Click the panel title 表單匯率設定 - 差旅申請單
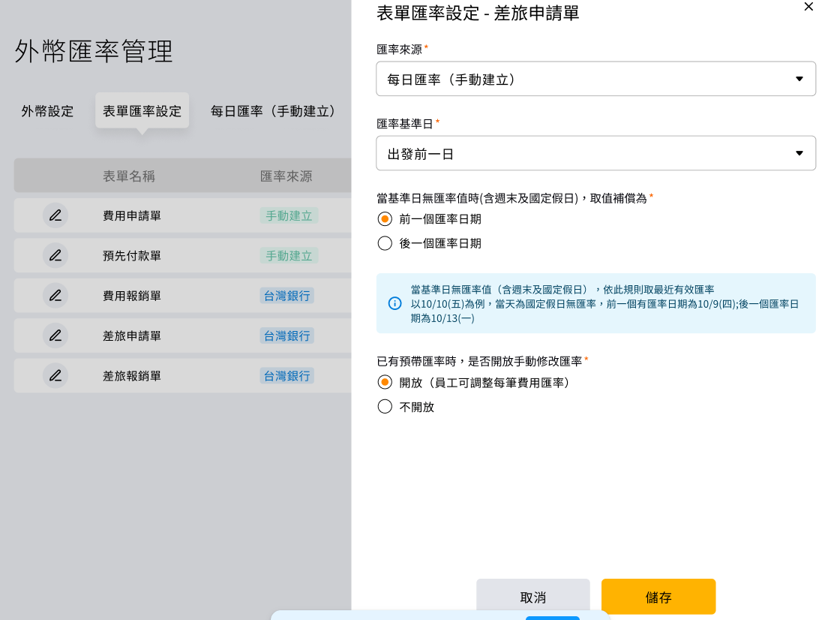The width and height of the screenshot is (840, 620). (478, 13)
